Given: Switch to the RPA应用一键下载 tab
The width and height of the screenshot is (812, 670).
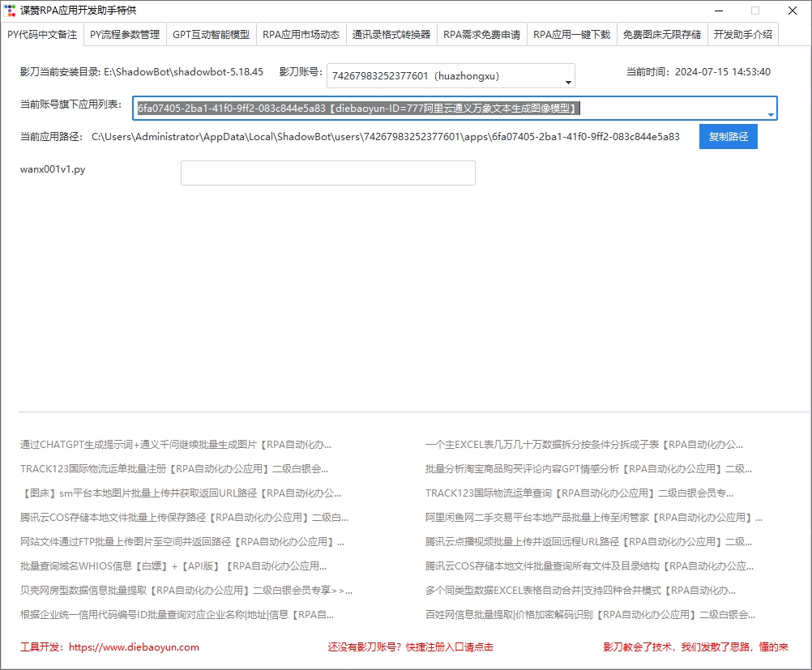Looking at the screenshot, I should (571, 35).
